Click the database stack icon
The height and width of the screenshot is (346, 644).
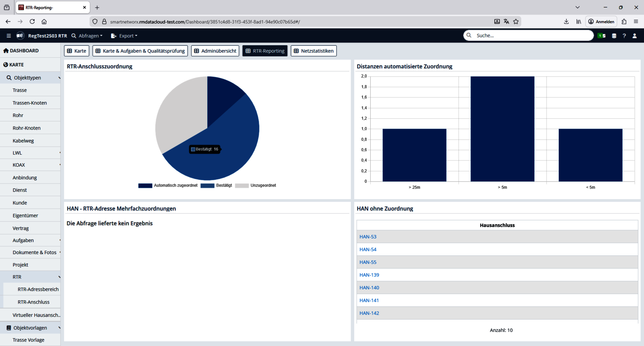tap(614, 36)
